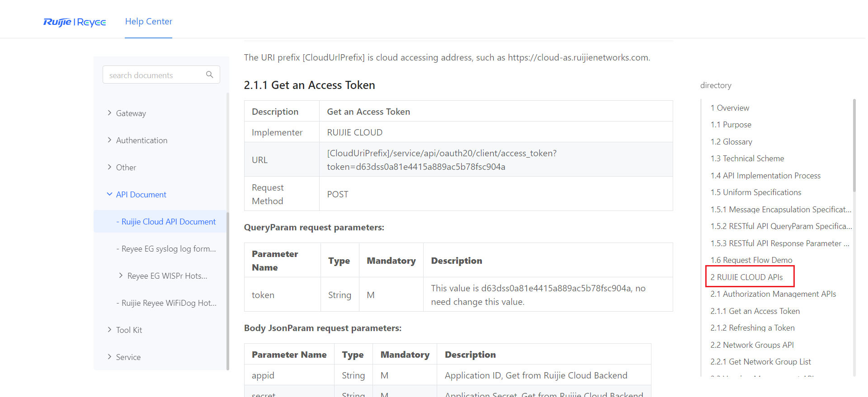The image size is (868, 397).
Task: Jump to 1.6 Request Flow Demo
Action: (x=751, y=260)
